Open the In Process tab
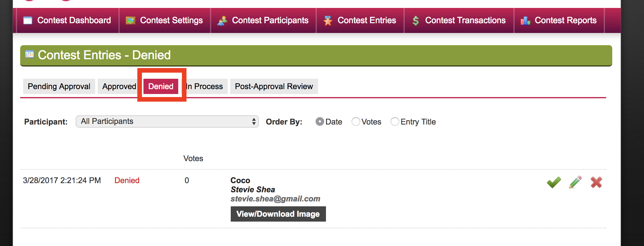 pyautogui.click(x=204, y=86)
